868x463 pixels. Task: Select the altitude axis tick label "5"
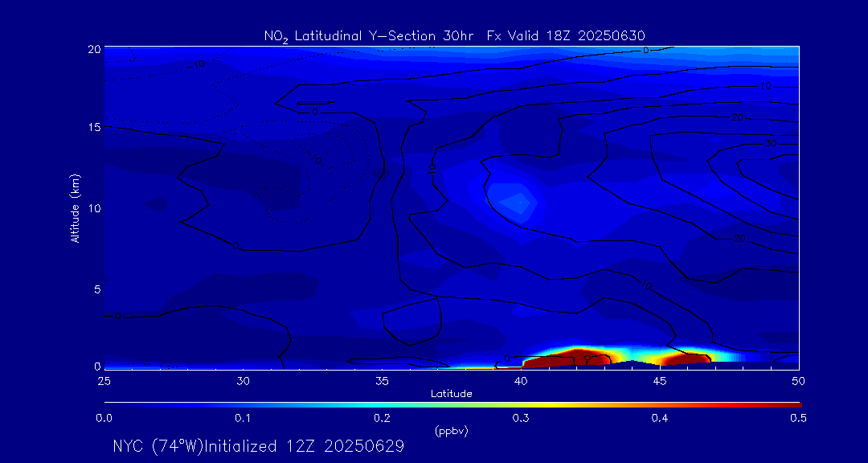[97, 289]
